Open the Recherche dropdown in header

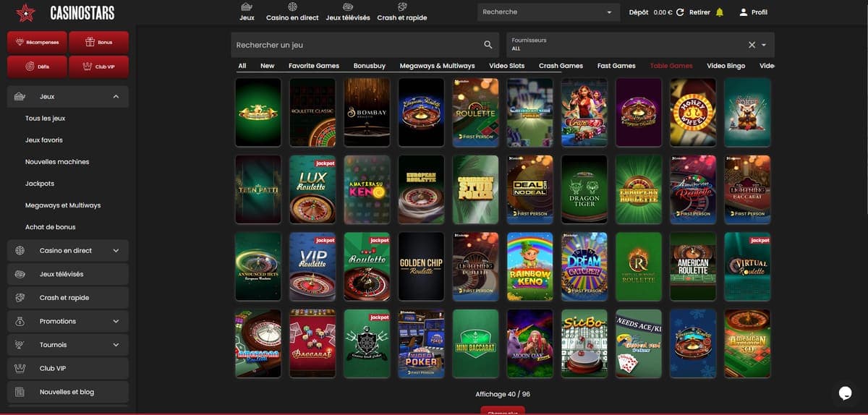pyautogui.click(x=548, y=12)
